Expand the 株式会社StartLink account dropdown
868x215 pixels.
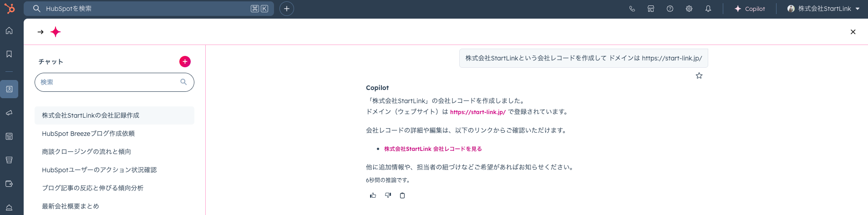[x=823, y=9]
